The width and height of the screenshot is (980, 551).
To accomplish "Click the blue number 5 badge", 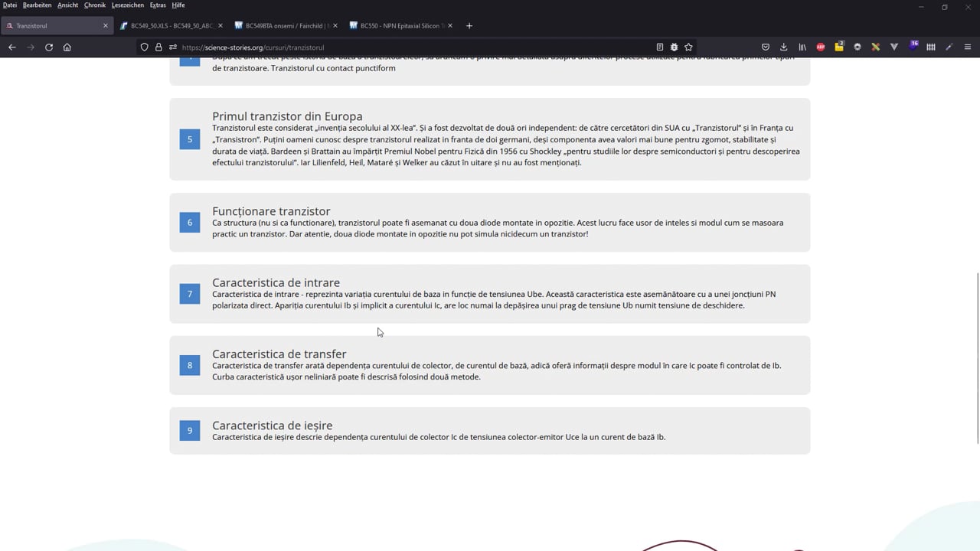I will click(x=190, y=139).
